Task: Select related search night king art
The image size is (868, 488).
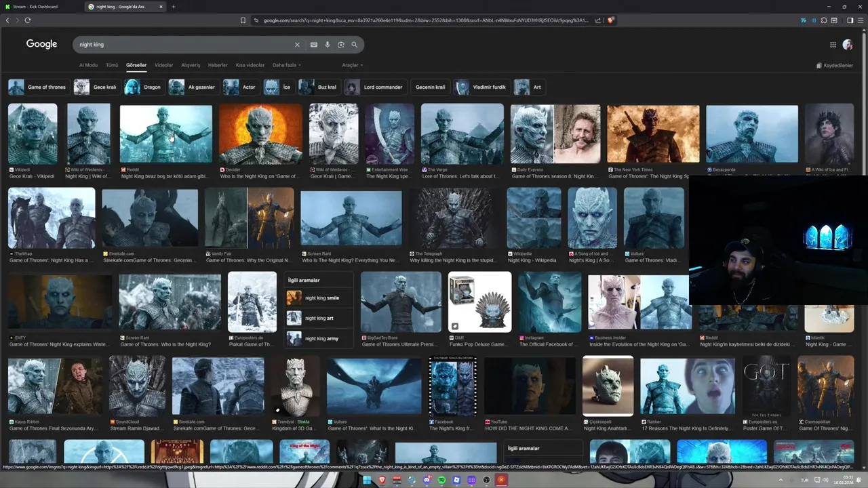Action: pyautogui.click(x=319, y=318)
